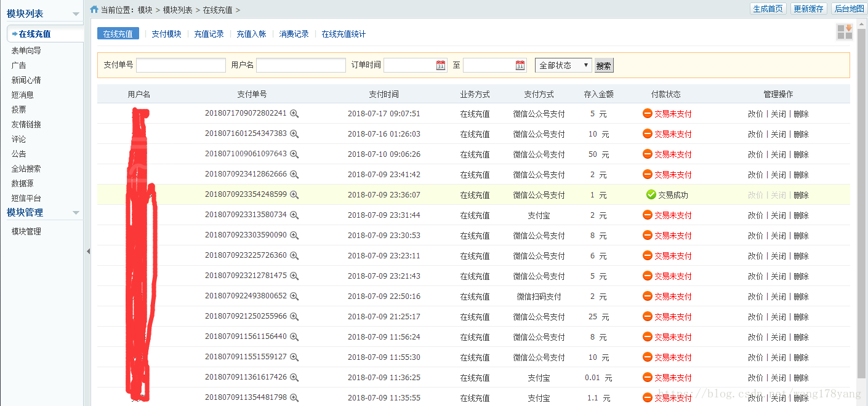Open 评论 in the sidebar
Screen dimensions: 868x406
(x=18, y=139)
